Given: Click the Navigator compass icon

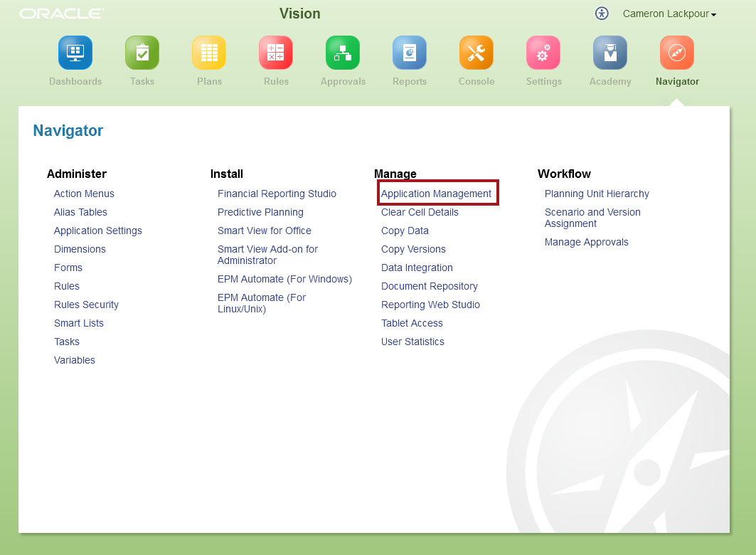Looking at the screenshot, I should coord(677,53).
